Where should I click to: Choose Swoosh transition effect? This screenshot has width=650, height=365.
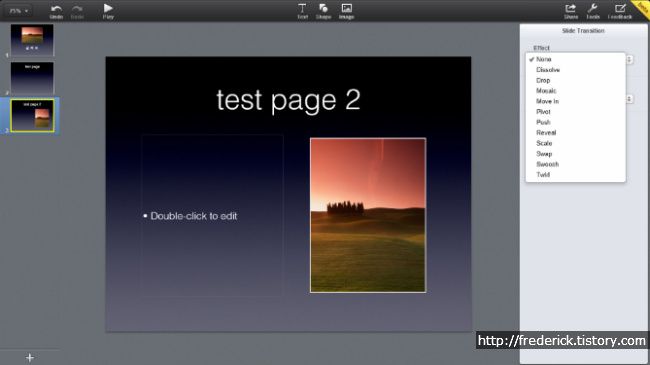(575, 164)
